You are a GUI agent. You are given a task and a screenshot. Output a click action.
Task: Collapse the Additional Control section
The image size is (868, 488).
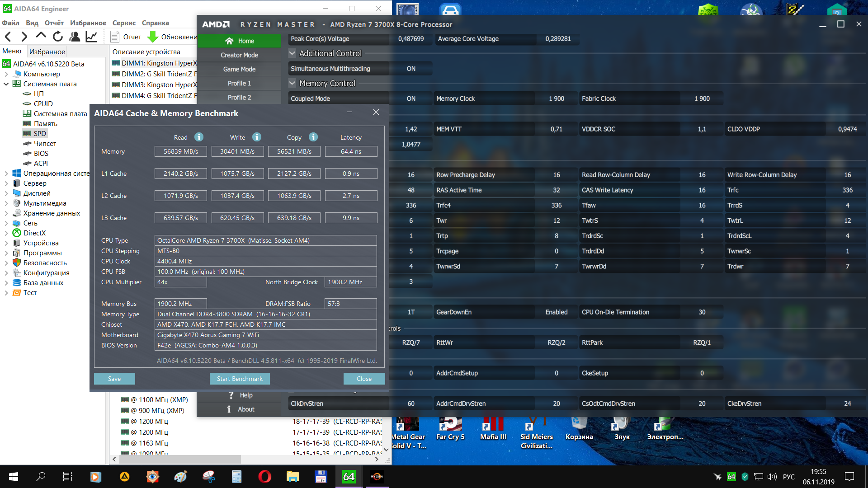click(292, 53)
